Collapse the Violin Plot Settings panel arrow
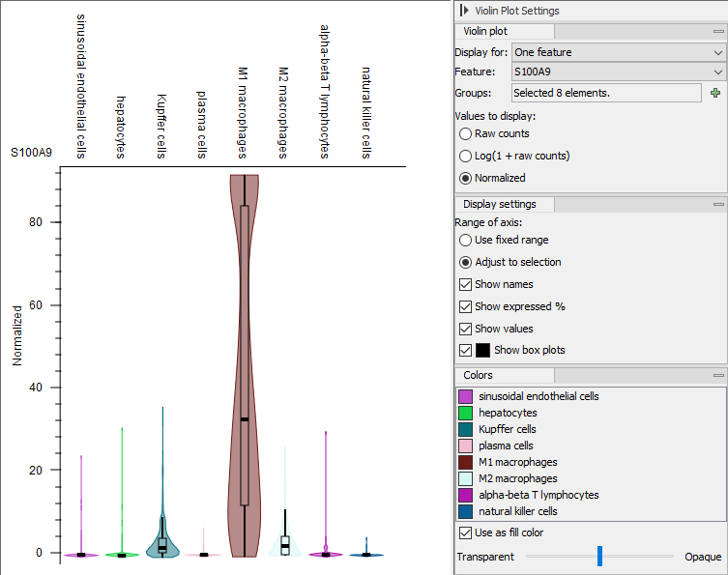Viewport: 728px width, 575px height. 465,11
